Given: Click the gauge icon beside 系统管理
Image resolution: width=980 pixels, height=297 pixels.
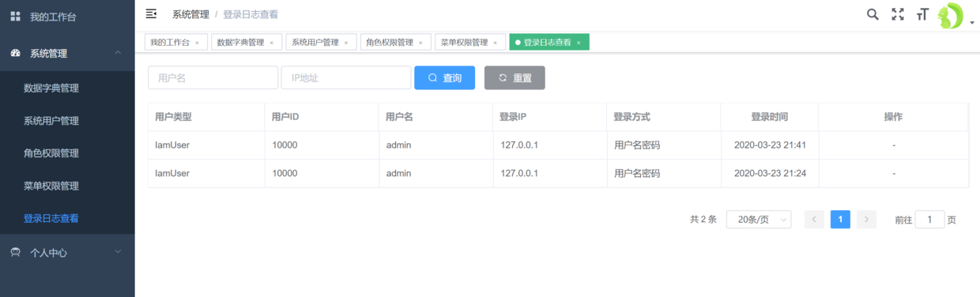Looking at the screenshot, I should [x=15, y=54].
